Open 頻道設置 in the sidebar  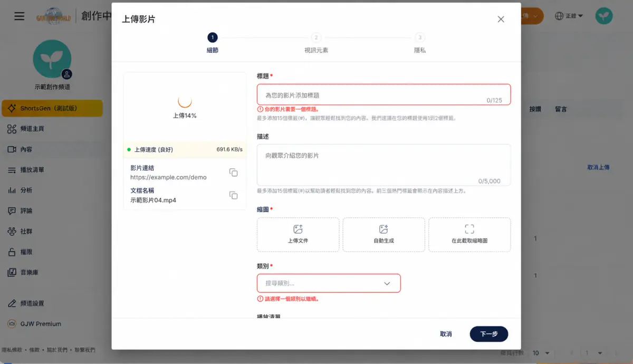point(52,303)
